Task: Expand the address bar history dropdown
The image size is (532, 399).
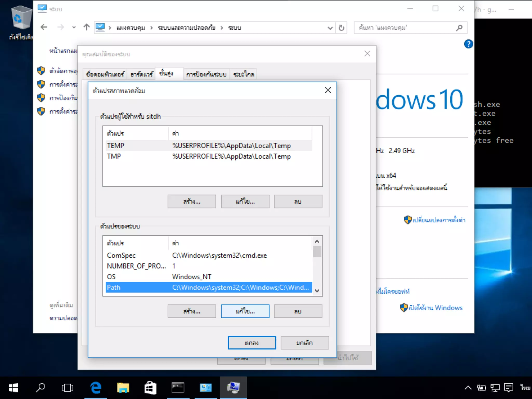Action: (330, 28)
